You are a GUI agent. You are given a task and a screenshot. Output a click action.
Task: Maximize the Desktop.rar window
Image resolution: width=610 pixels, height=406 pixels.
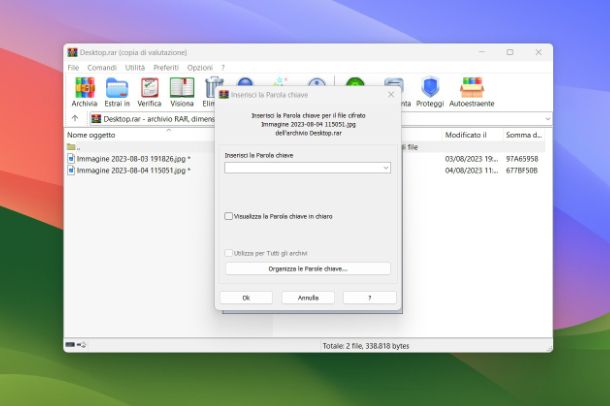[x=510, y=52]
